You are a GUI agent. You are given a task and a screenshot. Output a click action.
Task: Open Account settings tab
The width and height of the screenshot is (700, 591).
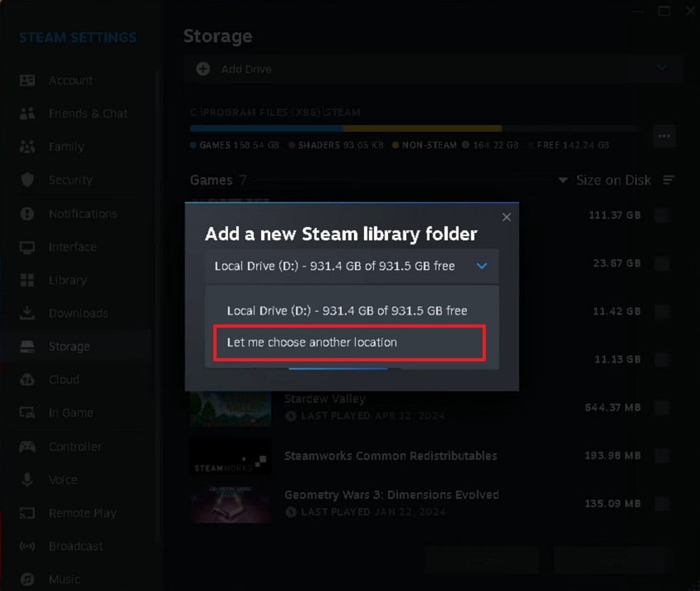(71, 81)
